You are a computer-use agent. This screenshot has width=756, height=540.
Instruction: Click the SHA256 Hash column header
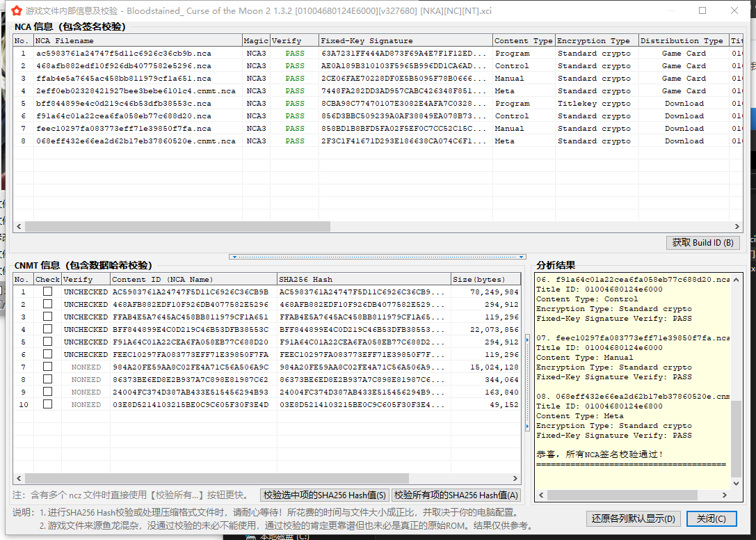(x=364, y=280)
